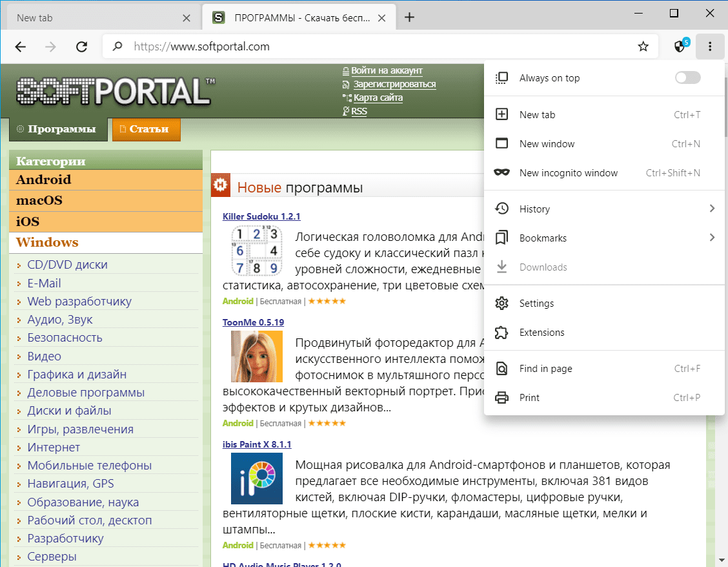The height and width of the screenshot is (567, 728).
Task: Click the forward navigation arrow
Action: [x=50, y=46]
